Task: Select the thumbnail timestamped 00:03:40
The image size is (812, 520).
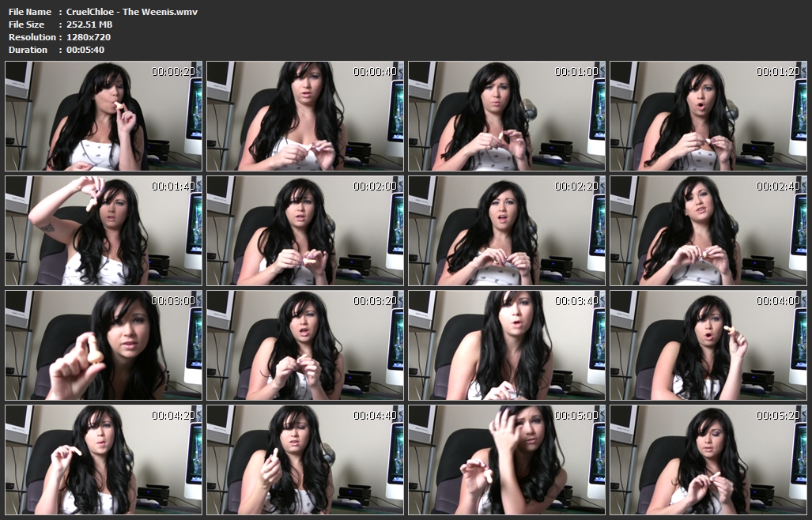Action: [x=507, y=345]
